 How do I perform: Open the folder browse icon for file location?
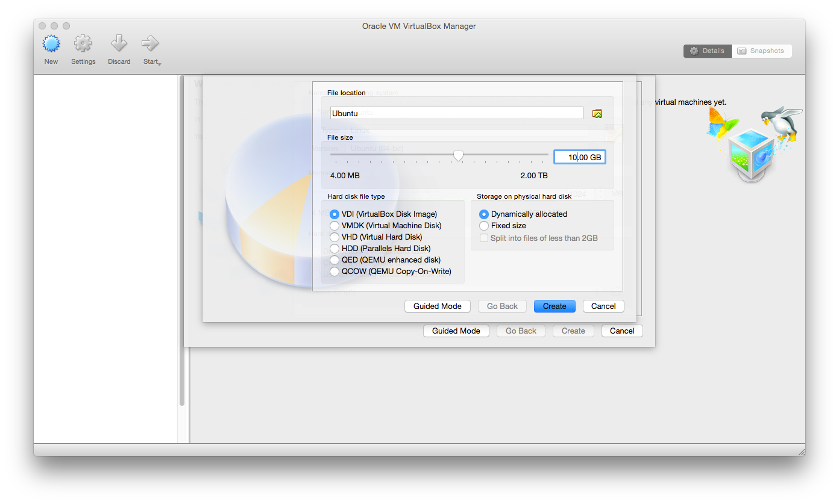tap(597, 113)
